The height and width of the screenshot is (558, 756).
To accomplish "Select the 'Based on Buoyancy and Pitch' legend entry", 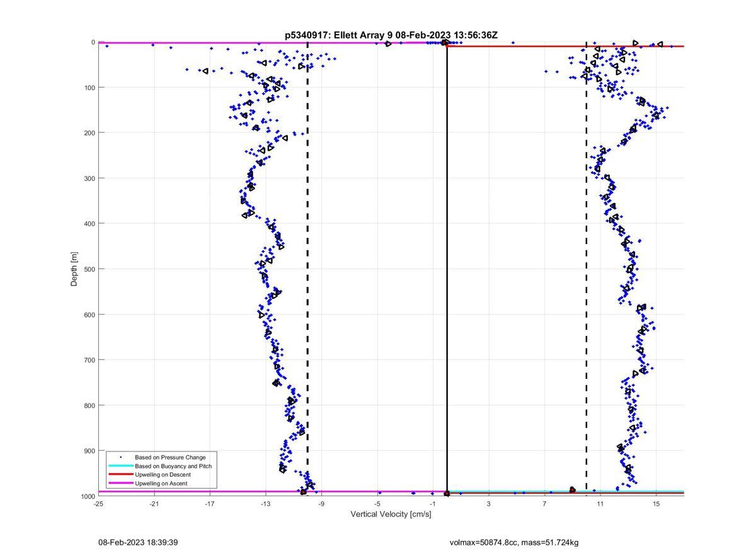I will tap(173, 466).
